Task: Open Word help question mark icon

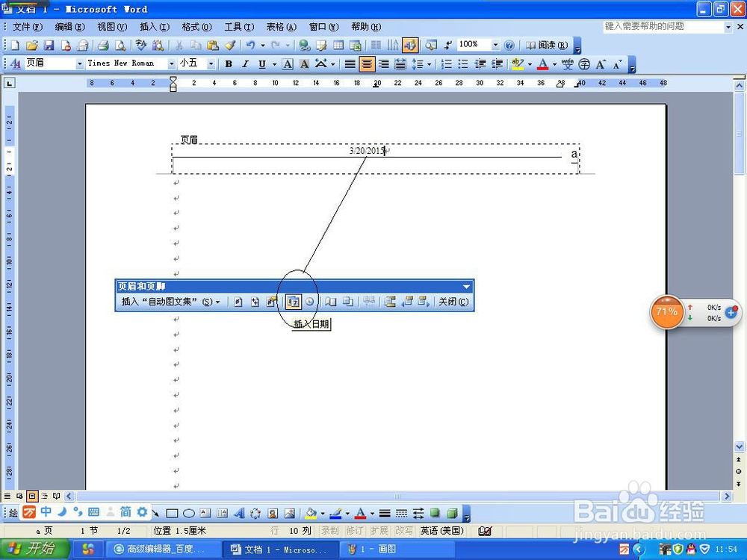Action: (x=509, y=46)
